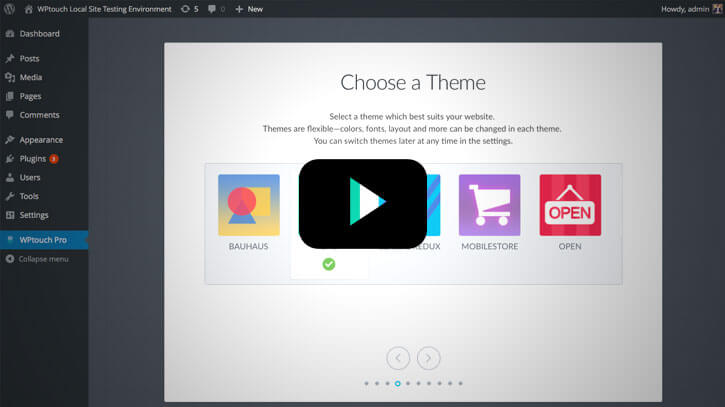Open WPtouch Local Site Testing Environment link
The width and height of the screenshot is (725, 407).
click(x=104, y=9)
